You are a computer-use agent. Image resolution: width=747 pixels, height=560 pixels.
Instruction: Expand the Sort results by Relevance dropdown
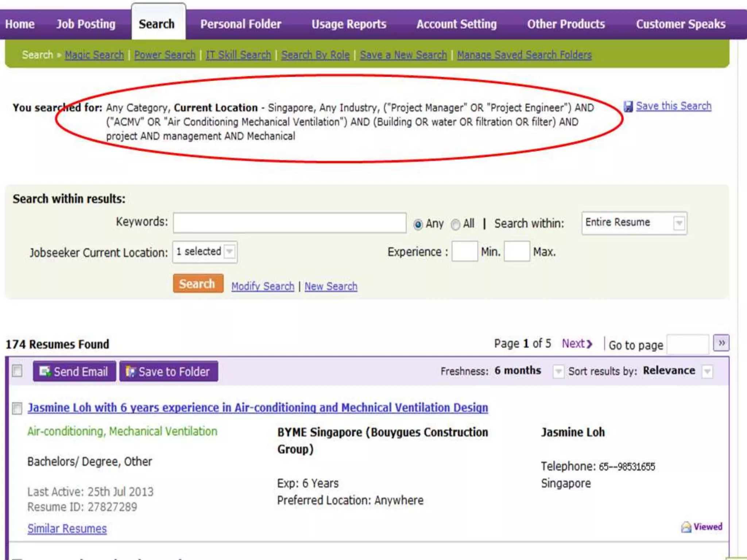[707, 372]
